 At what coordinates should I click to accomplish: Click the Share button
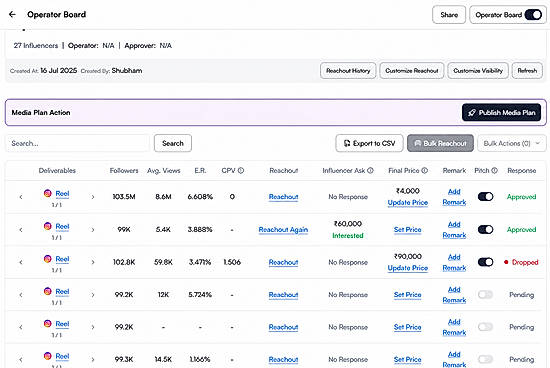pyautogui.click(x=449, y=15)
